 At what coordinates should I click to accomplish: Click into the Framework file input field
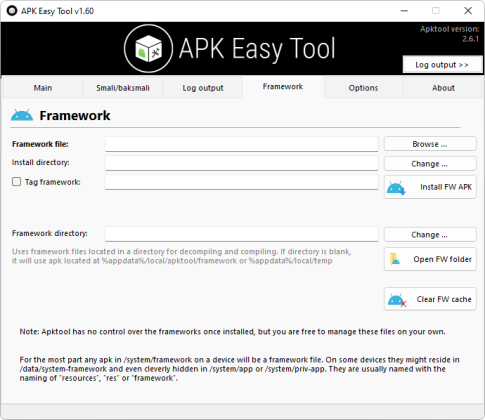coord(242,144)
